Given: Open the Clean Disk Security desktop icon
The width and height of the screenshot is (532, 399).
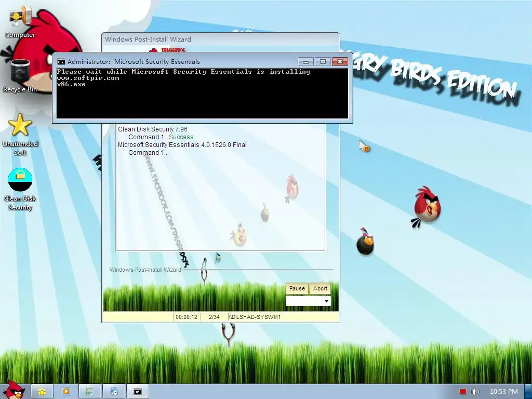Looking at the screenshot, I should [x=20, y=189].
